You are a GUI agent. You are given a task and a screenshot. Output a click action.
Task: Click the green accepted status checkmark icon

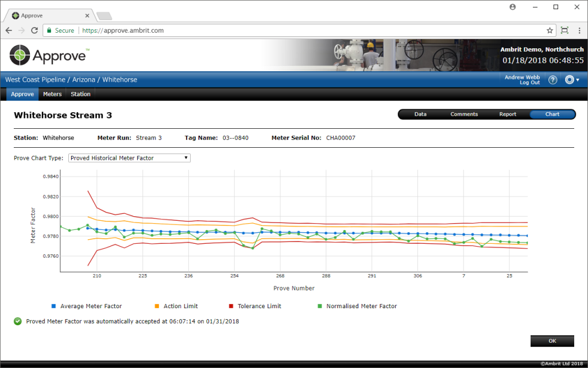[x=18, y=321]
